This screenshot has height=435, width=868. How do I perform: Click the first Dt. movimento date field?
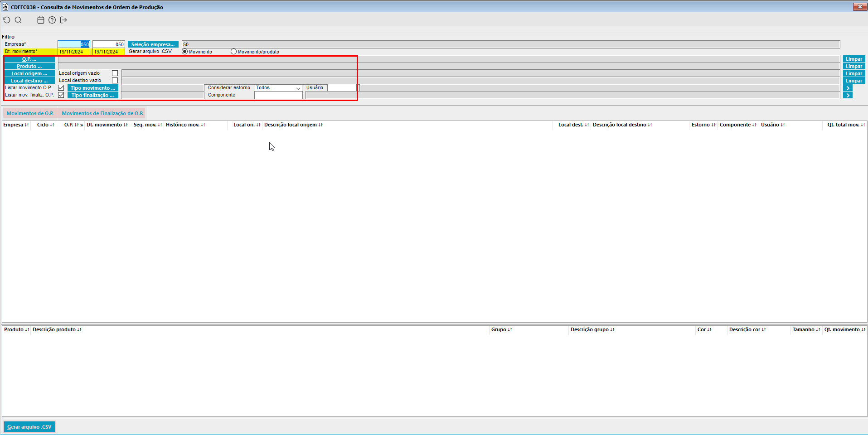(x=74, y=52)
